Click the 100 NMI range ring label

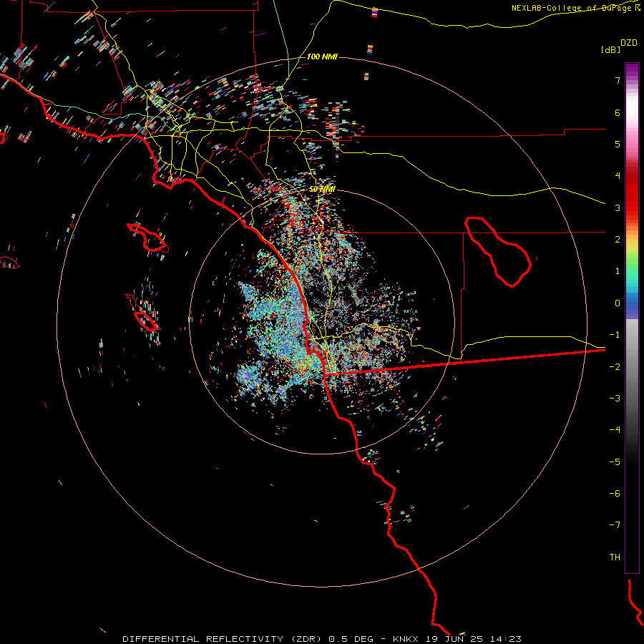point(322,57)
